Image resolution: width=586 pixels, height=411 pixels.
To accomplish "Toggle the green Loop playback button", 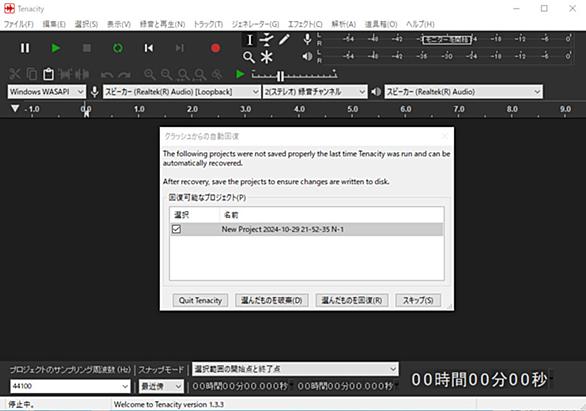I will [x=118, y=48].
